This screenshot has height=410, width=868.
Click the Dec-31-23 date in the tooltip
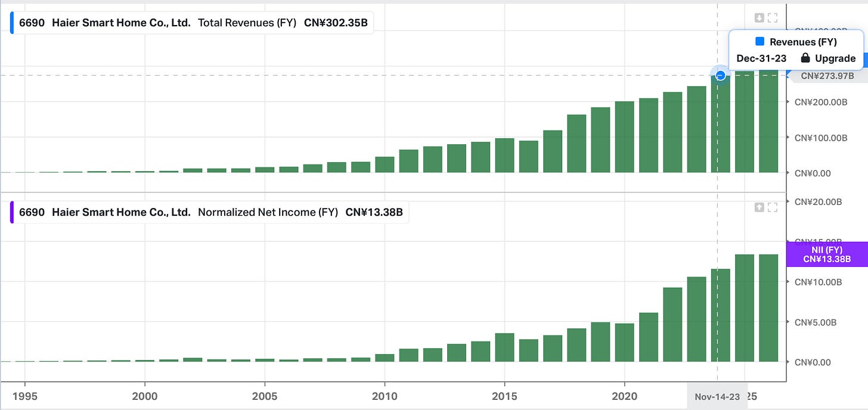(x=761, y=58)
